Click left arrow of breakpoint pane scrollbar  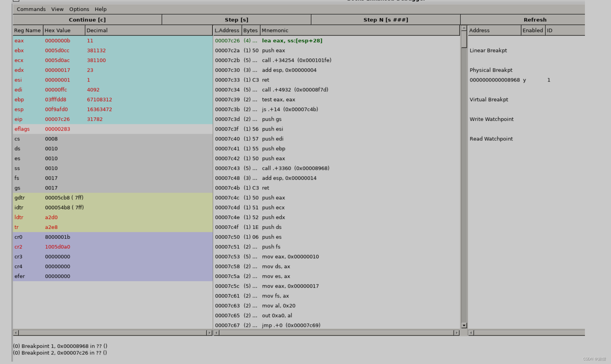click(471, 333)
